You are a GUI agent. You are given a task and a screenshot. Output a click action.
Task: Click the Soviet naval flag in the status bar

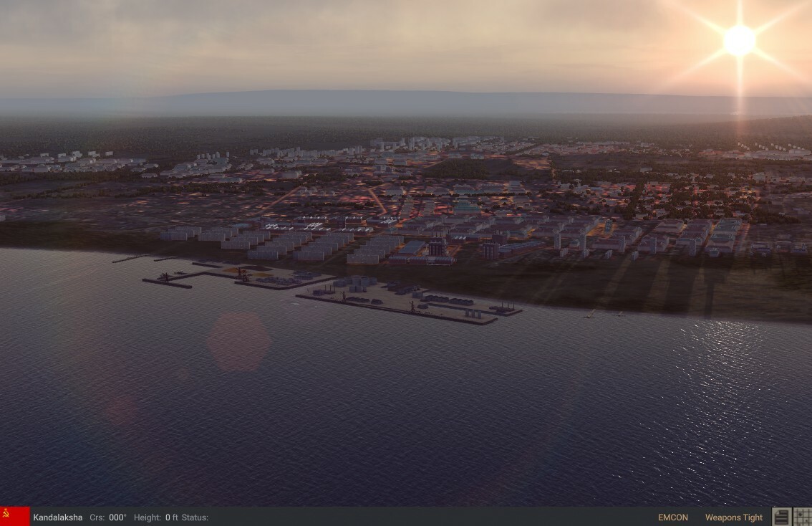coord(14,517)
